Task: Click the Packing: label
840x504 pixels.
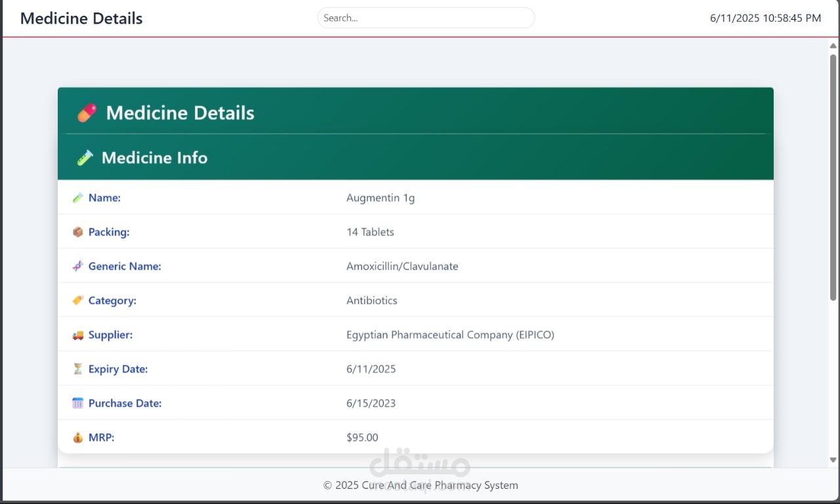Action: [109, 232]
